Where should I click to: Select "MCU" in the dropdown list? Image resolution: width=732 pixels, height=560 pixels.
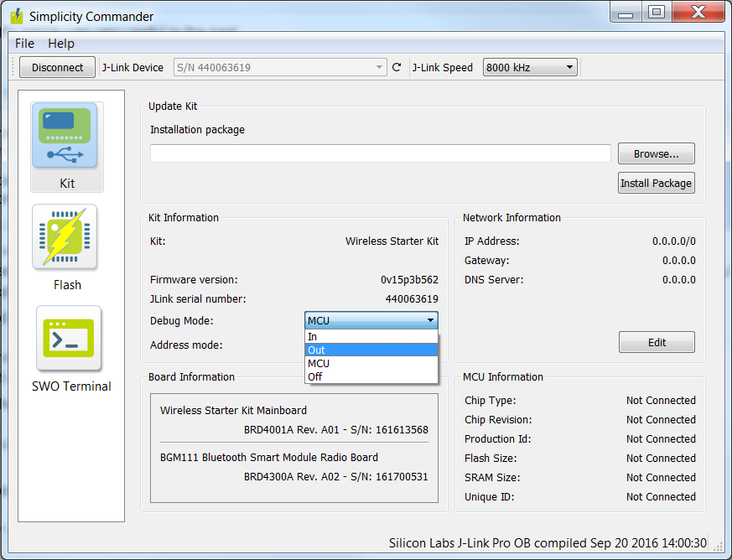[371, 363]
